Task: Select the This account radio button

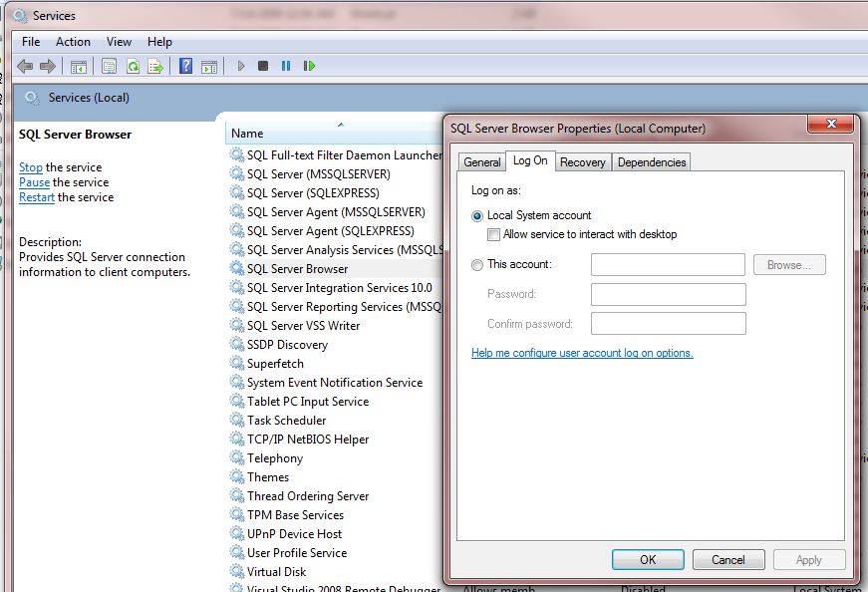Action: pos(477,265)
